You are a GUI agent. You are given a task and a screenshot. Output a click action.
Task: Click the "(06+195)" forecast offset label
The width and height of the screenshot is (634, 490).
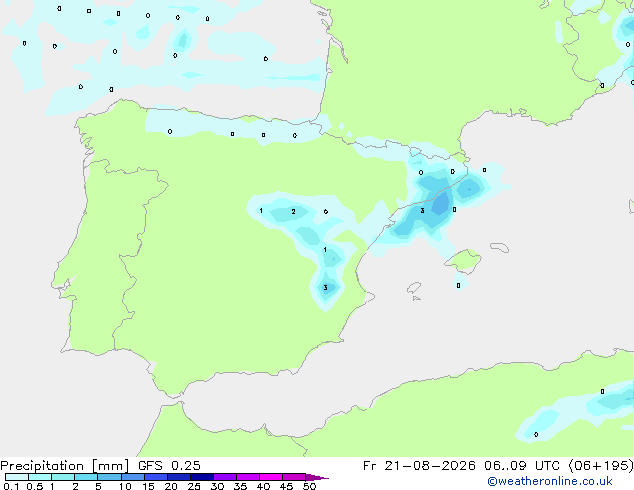click(x=601, y=466)
